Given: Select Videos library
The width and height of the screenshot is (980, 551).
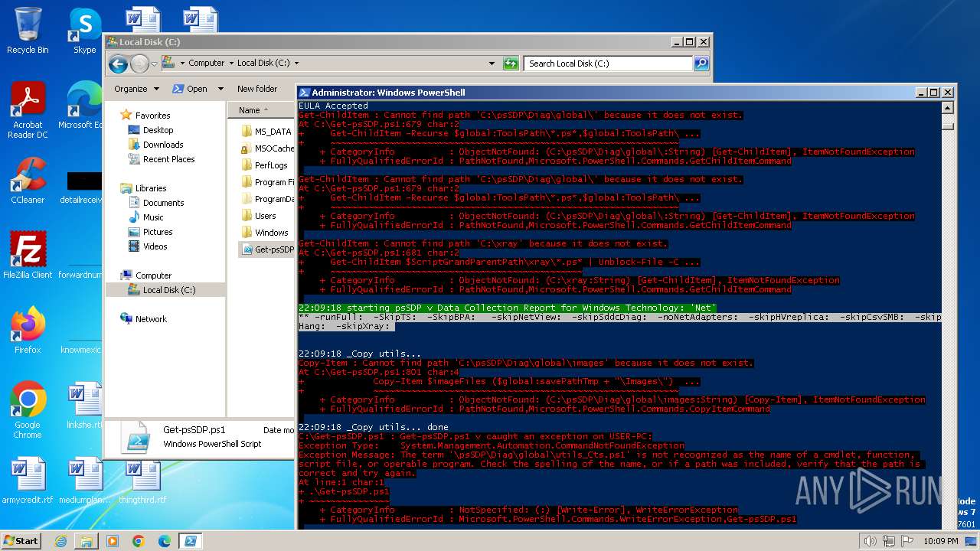Looking at the screenshot, I should [x=155, y=246].
